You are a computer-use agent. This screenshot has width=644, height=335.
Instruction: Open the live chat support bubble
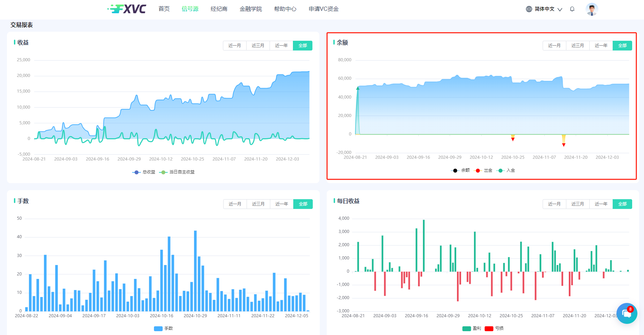pyautogui.click(x=627, y=313)
